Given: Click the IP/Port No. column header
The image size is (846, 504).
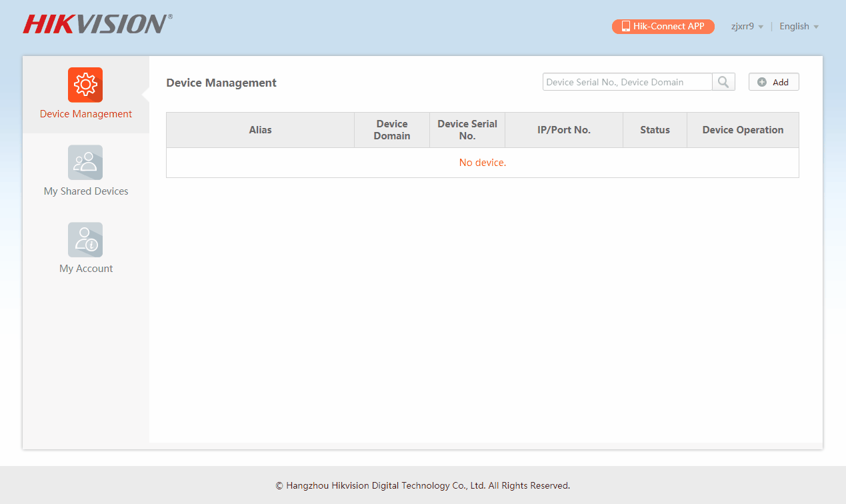Looking at the screenshot, I should pos(564,130).
